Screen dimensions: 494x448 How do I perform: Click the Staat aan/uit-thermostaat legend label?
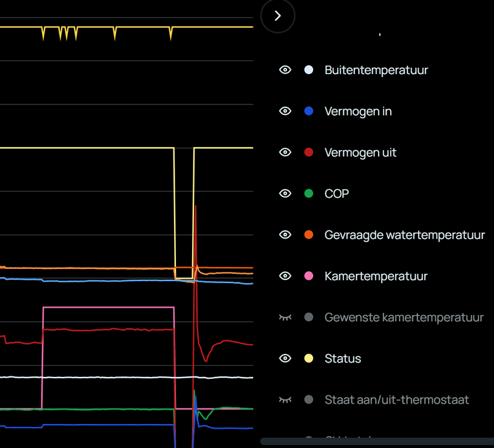(x=396, y=400)
